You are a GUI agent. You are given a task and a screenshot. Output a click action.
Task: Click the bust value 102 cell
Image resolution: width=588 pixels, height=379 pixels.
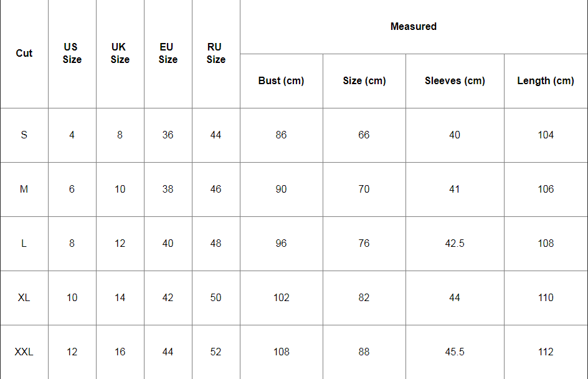(281, 298)
